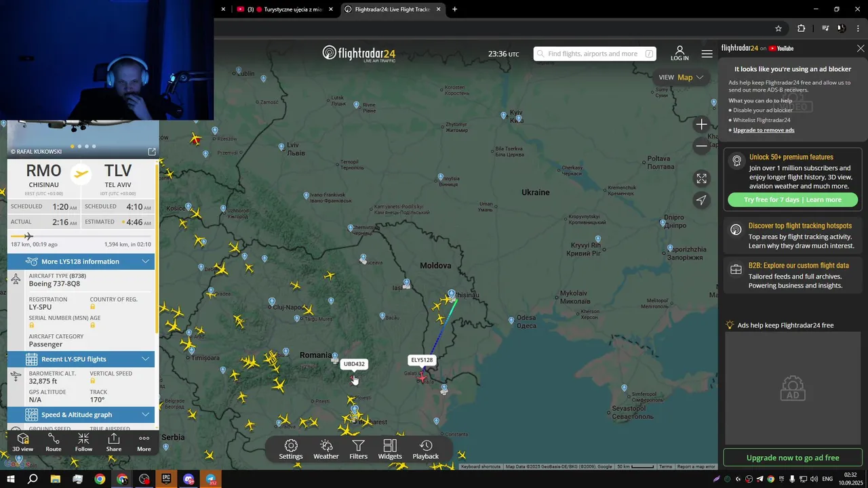Click the Find flights search field
The image size is (868, 488).
coord(595,54)
